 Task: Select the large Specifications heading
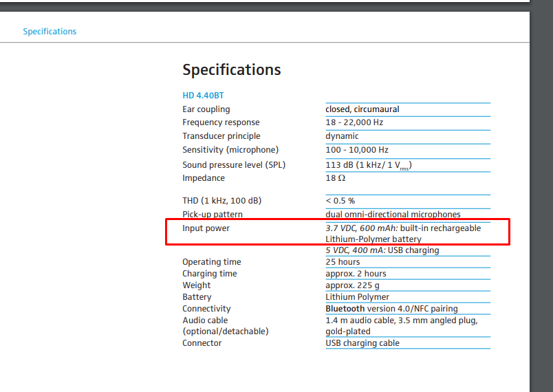pyautogui.click(x=232, y=69)
